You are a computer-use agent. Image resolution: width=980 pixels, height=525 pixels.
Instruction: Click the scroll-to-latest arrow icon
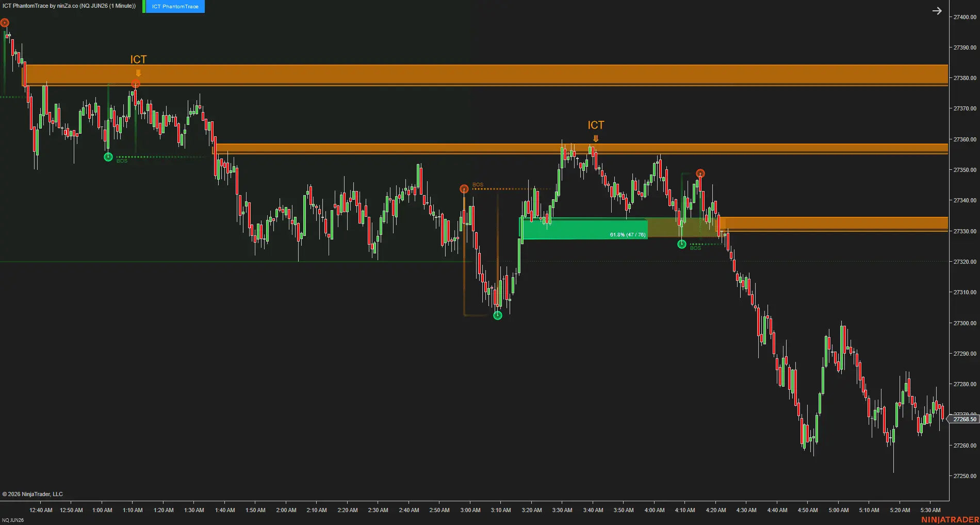[x=937, y=11]
